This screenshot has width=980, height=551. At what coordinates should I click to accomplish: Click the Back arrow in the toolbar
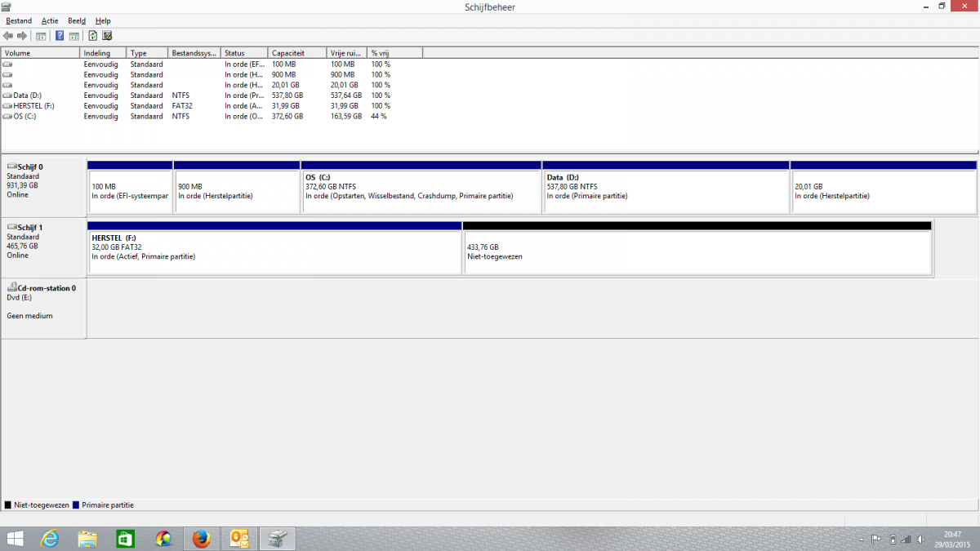point(8,36)
